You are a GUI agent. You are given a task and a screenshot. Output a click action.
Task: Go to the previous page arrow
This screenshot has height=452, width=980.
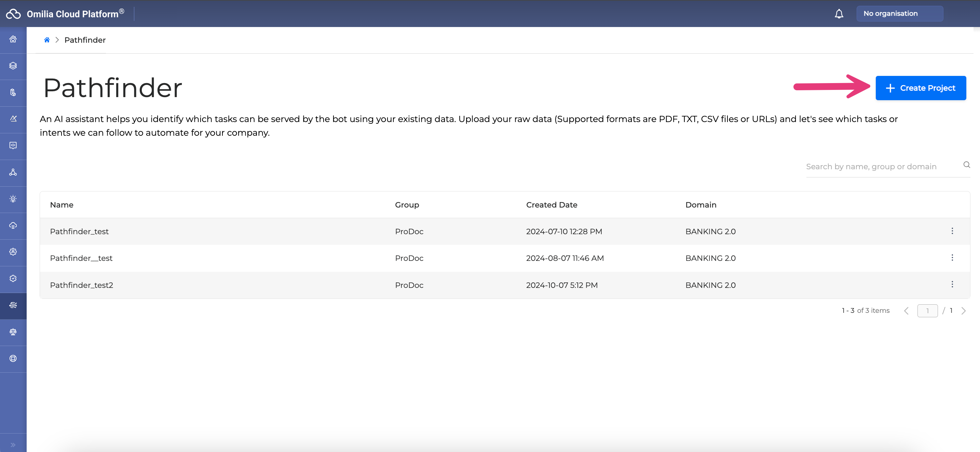tap(906, 311)
